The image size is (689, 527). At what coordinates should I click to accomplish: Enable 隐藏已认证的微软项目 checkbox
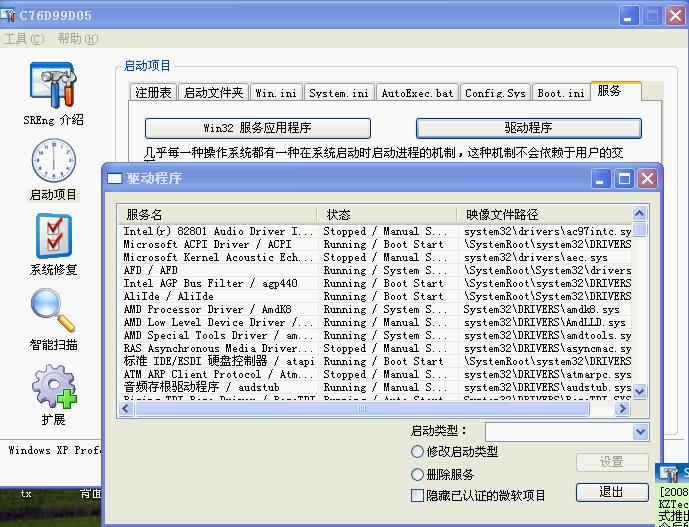417,496
